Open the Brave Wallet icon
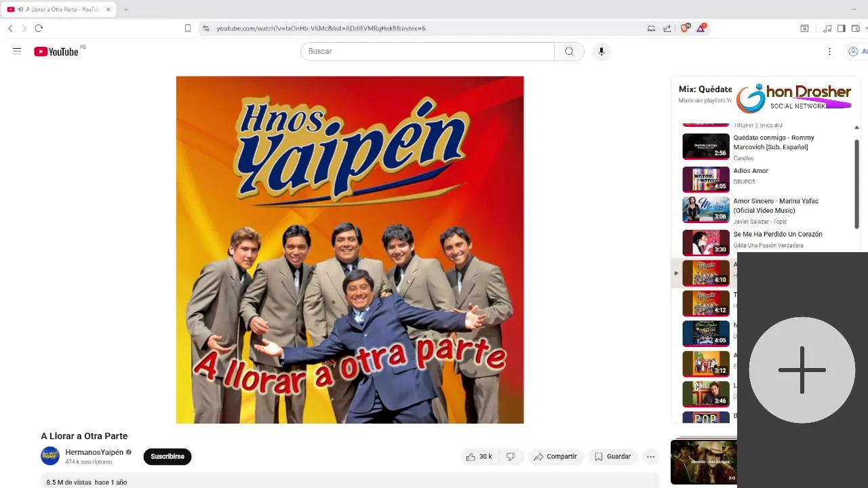 point(855,28)
